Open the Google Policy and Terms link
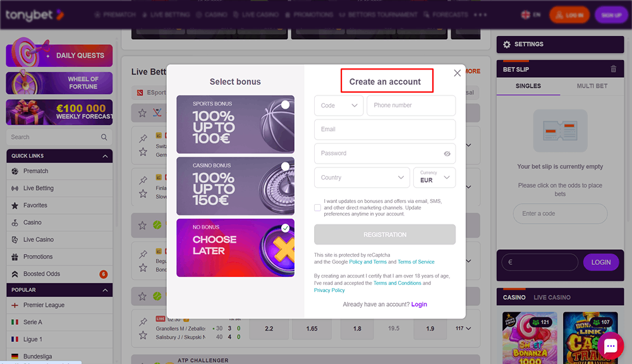Screen dimensions: 632x364 click(368, 262)
